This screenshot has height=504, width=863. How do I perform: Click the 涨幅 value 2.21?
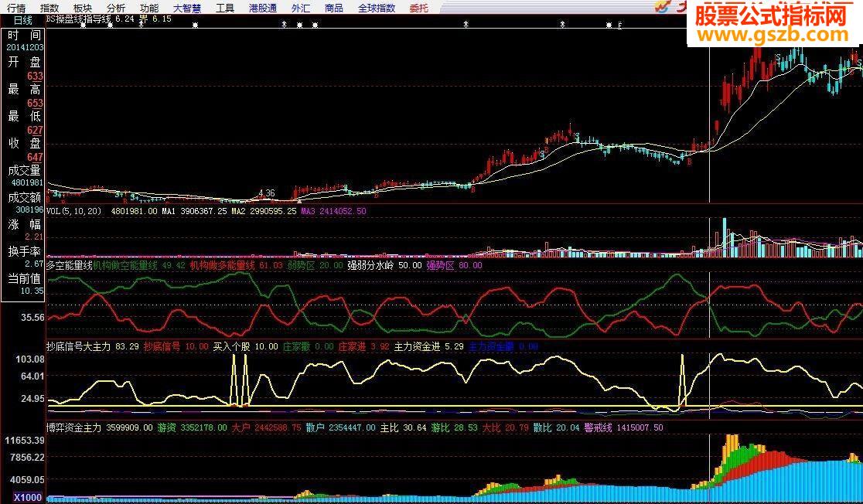click(x=33, y=237)
